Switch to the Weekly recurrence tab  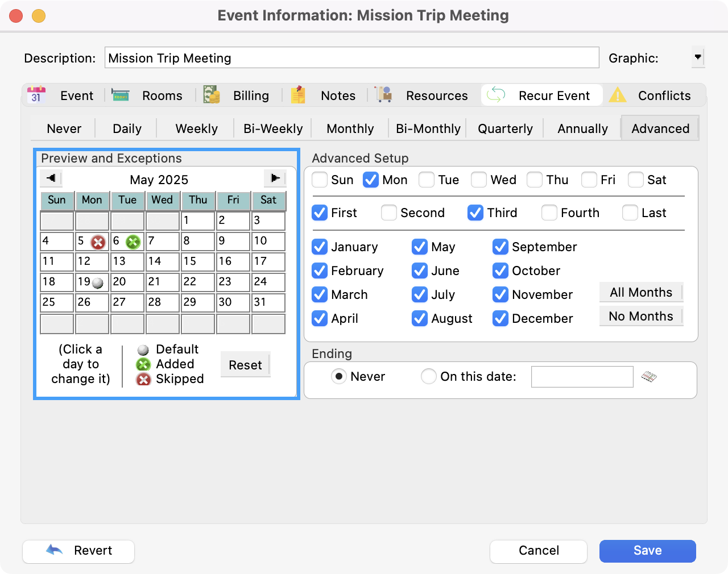196,129
